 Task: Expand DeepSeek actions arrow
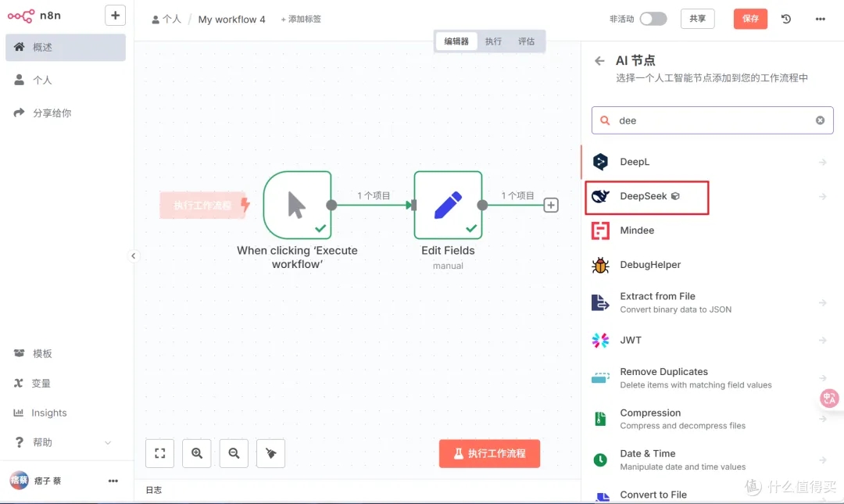pyautogui.click(x=822, y=197)
